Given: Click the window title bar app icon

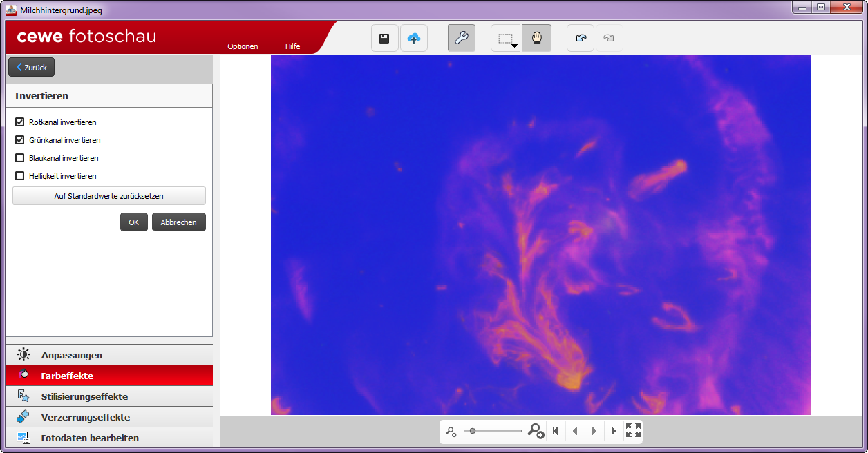Looking at the screenshot, I should click(11, 10).
